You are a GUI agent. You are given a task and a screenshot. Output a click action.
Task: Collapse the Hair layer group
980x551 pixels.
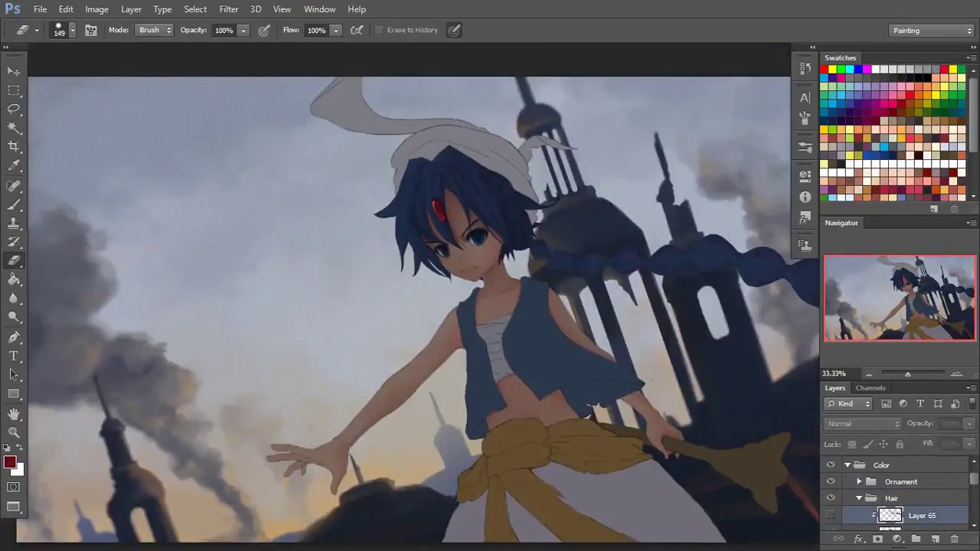[859, 498]
